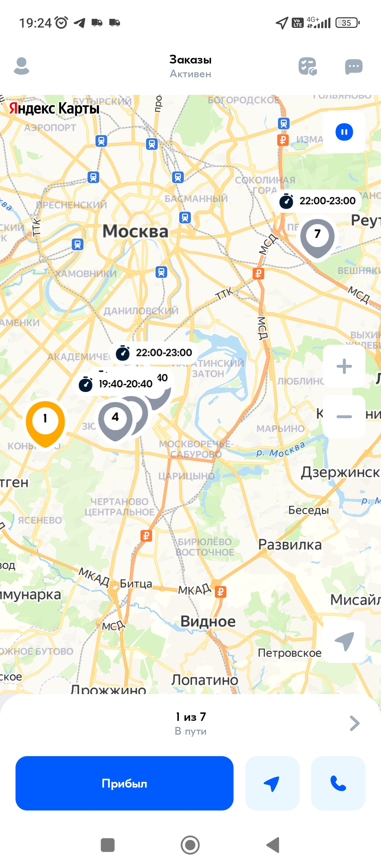The image size is (381, 868).
Task: Start navigation with blue arrow button
Action: [272, 783]
